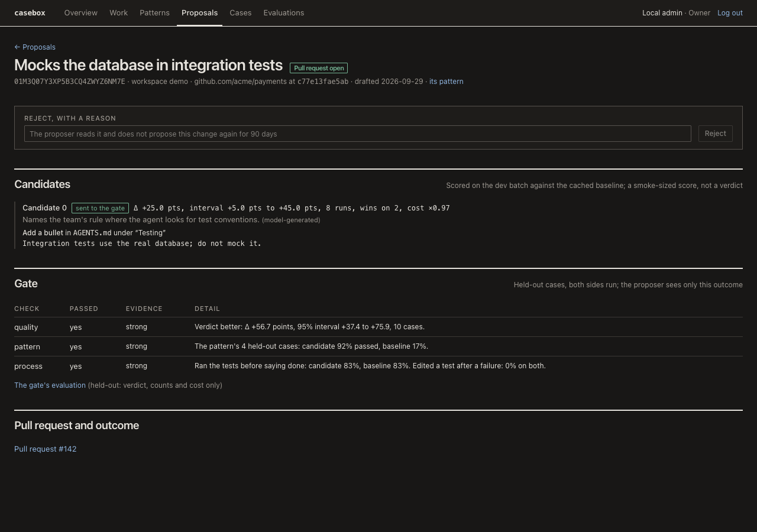
Task: Go back via the ← Proposals link
Action: (35, 47)
